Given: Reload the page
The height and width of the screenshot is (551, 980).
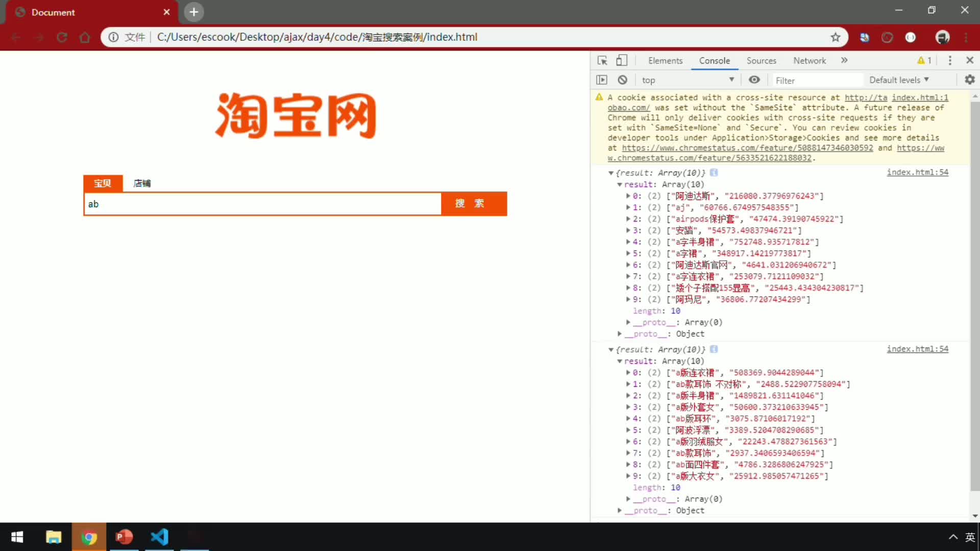Looking at the screenshot, I should click(x=62, y=37).
